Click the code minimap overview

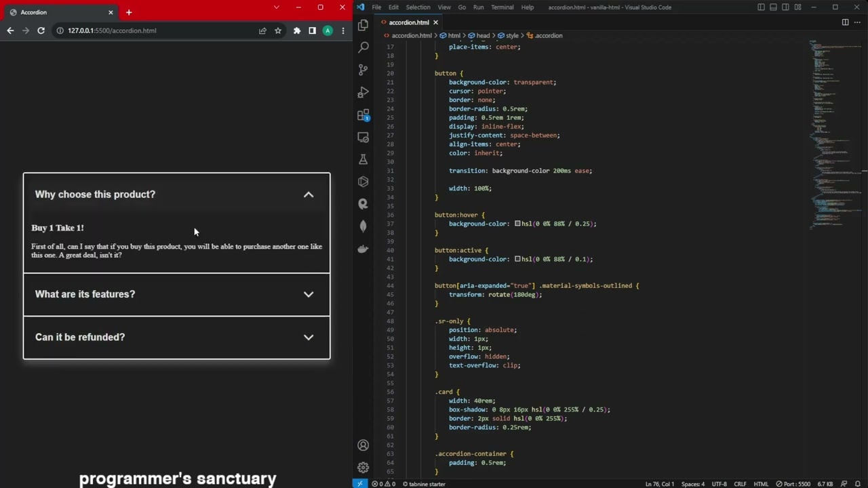835,136
